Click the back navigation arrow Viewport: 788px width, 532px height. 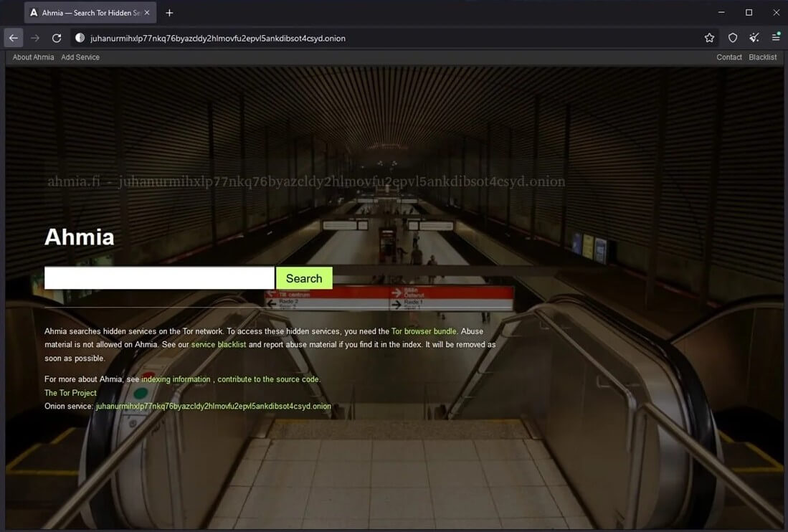(x=13, y=37)
